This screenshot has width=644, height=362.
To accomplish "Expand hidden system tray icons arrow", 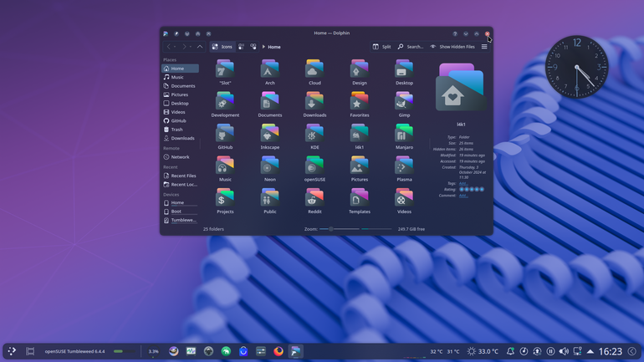I will click(x=590, y=351).
